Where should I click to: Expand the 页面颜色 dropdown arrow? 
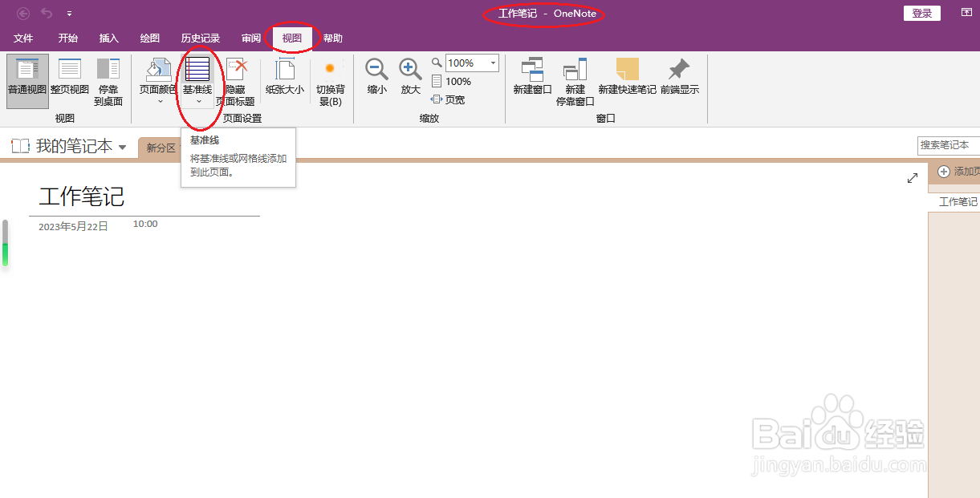pyautogui.click(x=159, y=101)
